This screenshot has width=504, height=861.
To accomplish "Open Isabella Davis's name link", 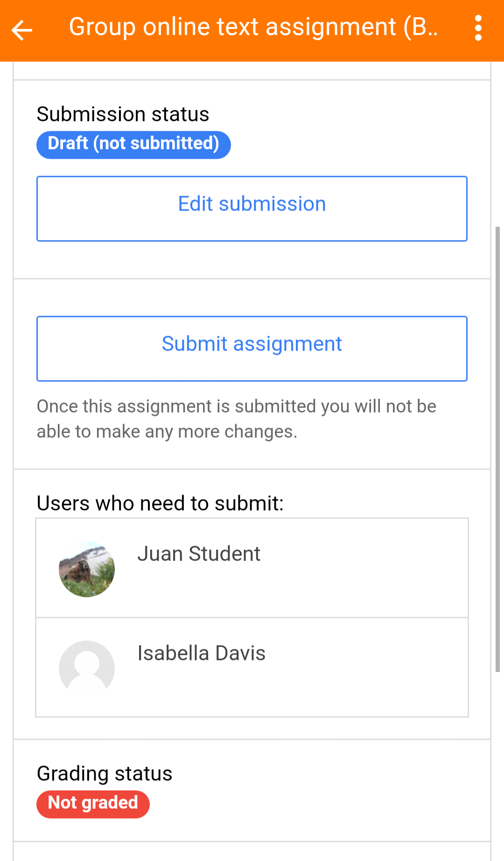I will click(x=201, y=653).
